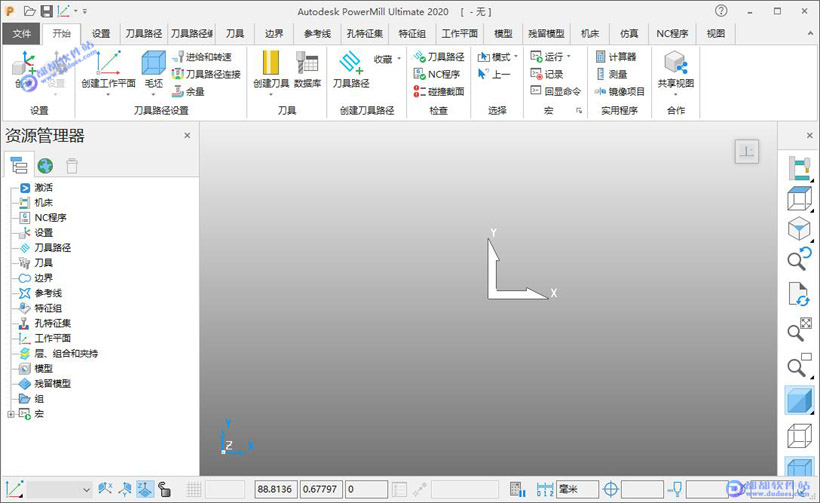Click 刀具路径 verify in 检查 group

pos(439,56)
